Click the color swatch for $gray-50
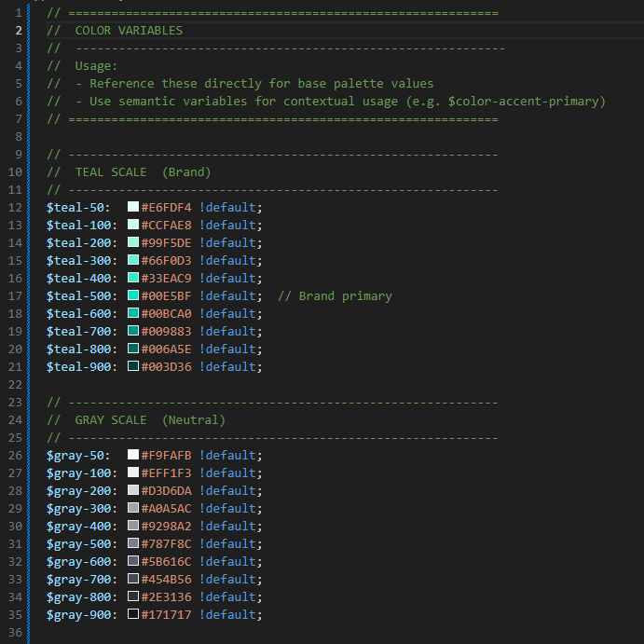The height and width of the screenshot is (644, 644). (x=133, y=455)
